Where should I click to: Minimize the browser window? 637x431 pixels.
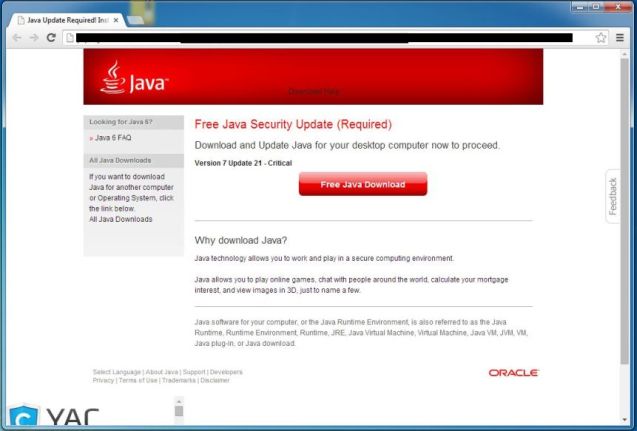click(580, 6)
